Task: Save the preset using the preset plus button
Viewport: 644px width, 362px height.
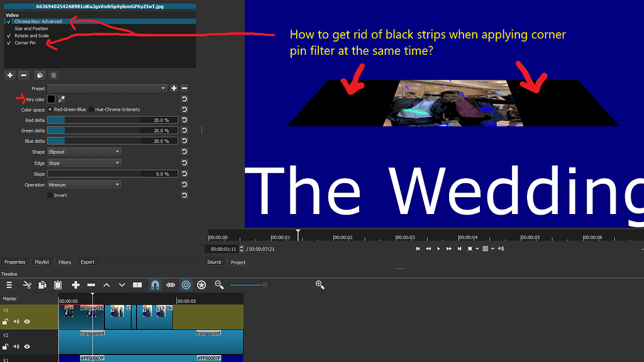Action: click(174, 88)
